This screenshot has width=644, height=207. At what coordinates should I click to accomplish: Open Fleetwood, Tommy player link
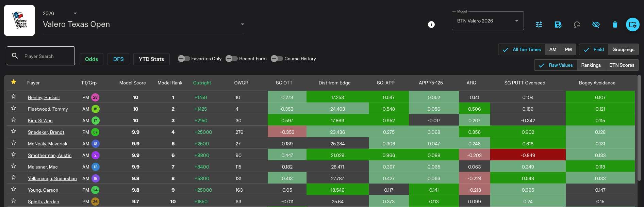pos(48,109)
